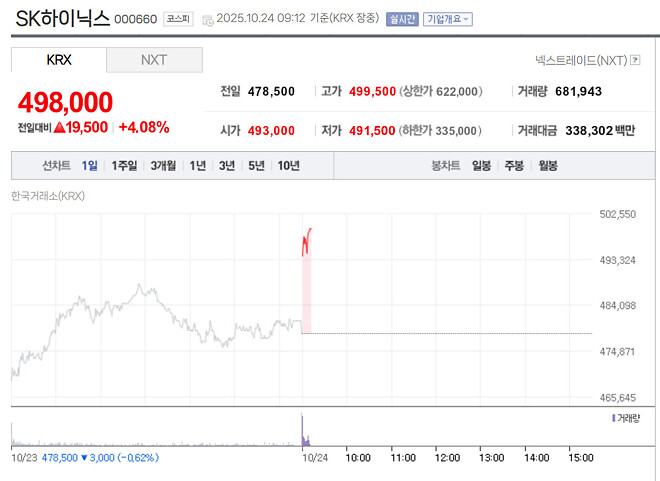Select the 3개월 line chart period
Viewport: 660px width, 481px height.
coord(163,166)
